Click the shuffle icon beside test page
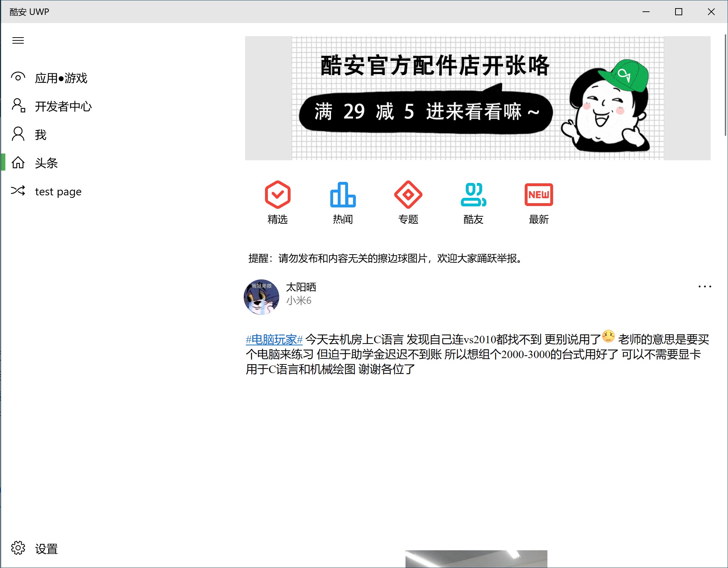This screenshot has height=568, width=728. [18, 191]
